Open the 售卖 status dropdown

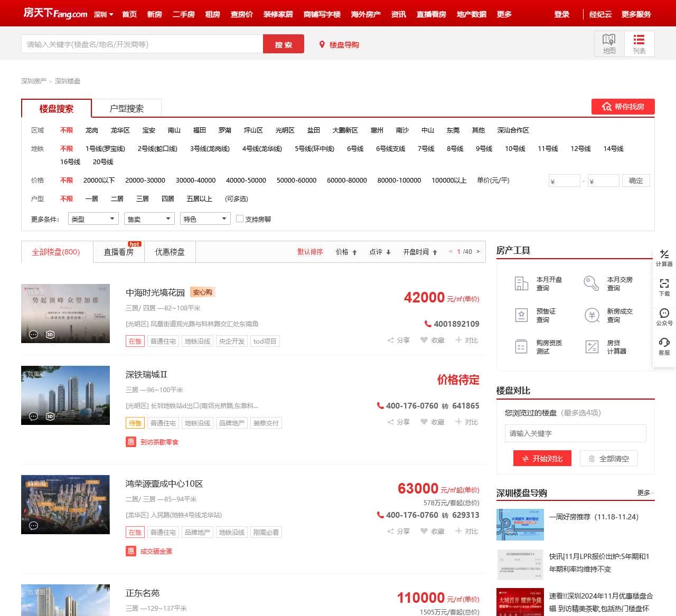point(149,219)
